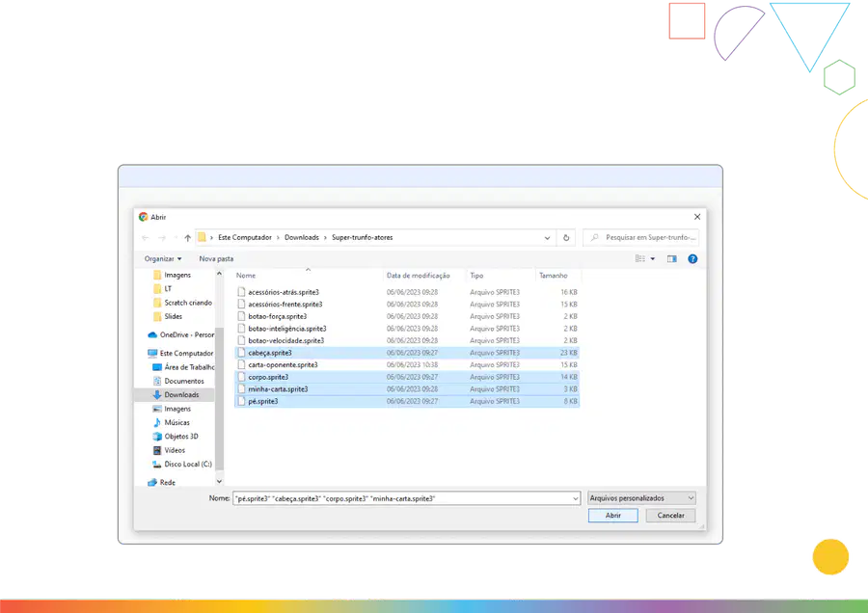Screen dimensions: 868x613
Task: Select file carta-oponente.sprite3
Action: coord(407,365)
